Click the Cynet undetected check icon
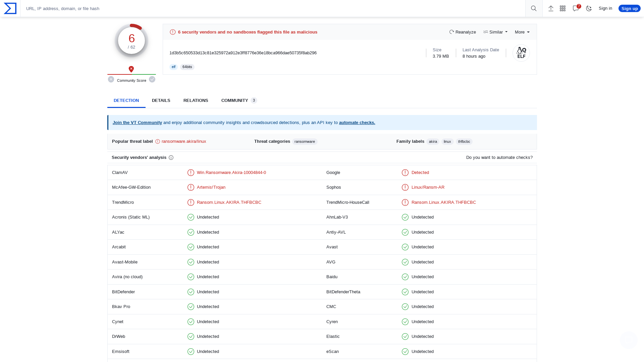The image size is (644, 362). coord(191,322)
